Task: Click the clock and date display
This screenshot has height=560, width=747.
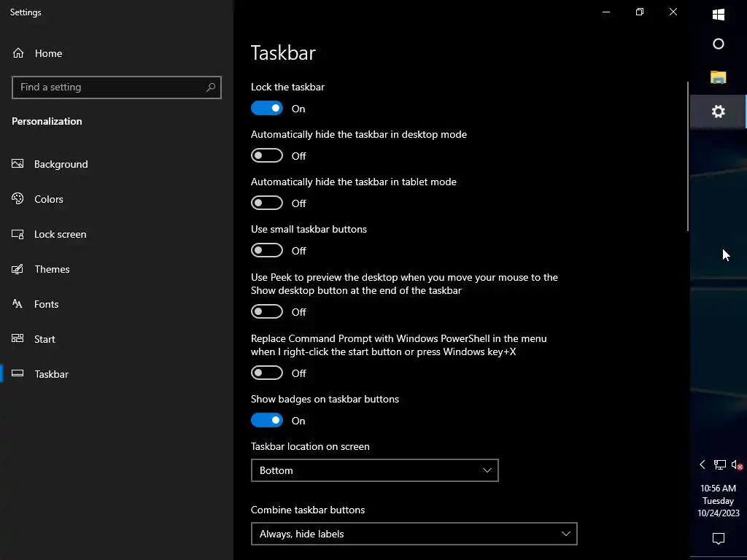Action: pyautogui.click(x=719, y=501)
